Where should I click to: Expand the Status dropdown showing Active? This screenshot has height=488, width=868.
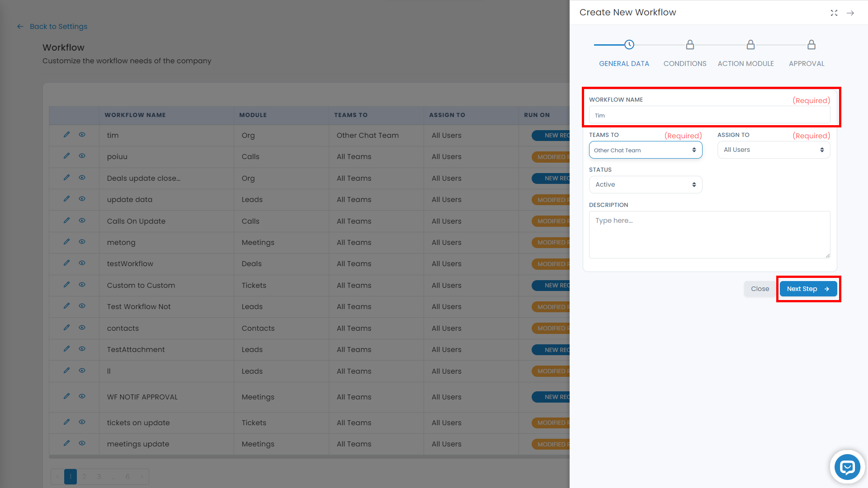[645, 184]
